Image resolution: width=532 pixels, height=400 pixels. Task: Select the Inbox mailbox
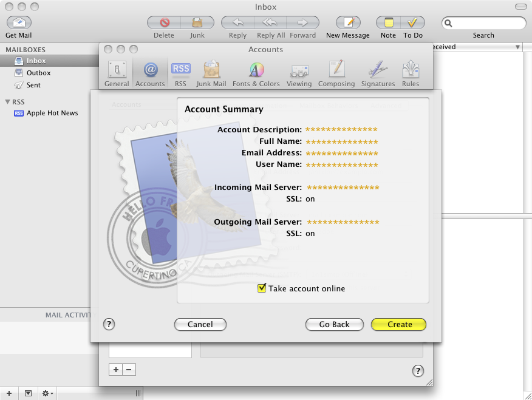(50, 61)
